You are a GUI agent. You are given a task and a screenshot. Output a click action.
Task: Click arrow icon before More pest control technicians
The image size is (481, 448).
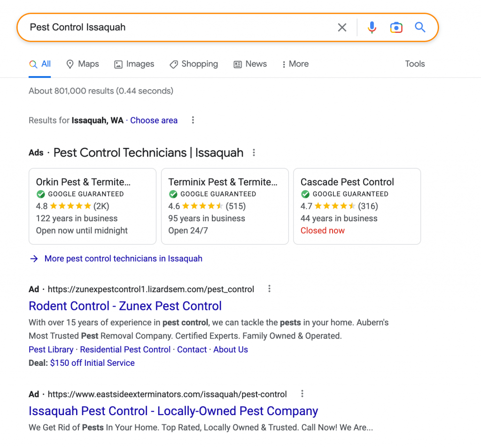pos(34,258)
